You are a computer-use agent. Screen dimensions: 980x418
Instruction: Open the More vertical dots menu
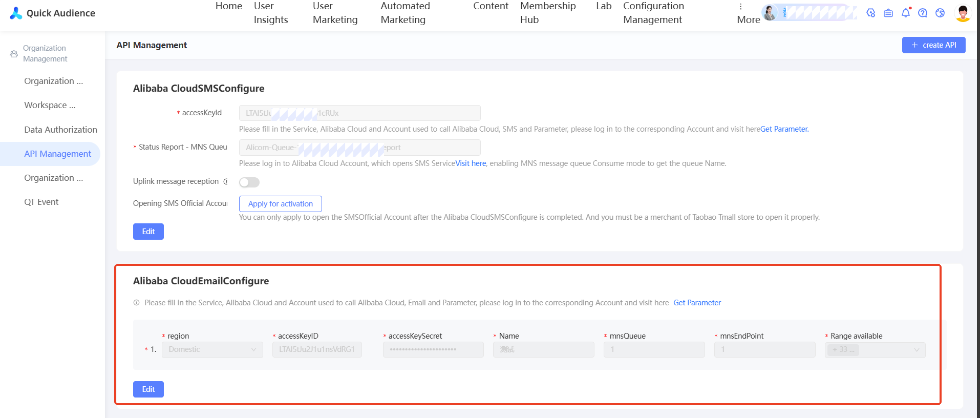tap(740, 6)
